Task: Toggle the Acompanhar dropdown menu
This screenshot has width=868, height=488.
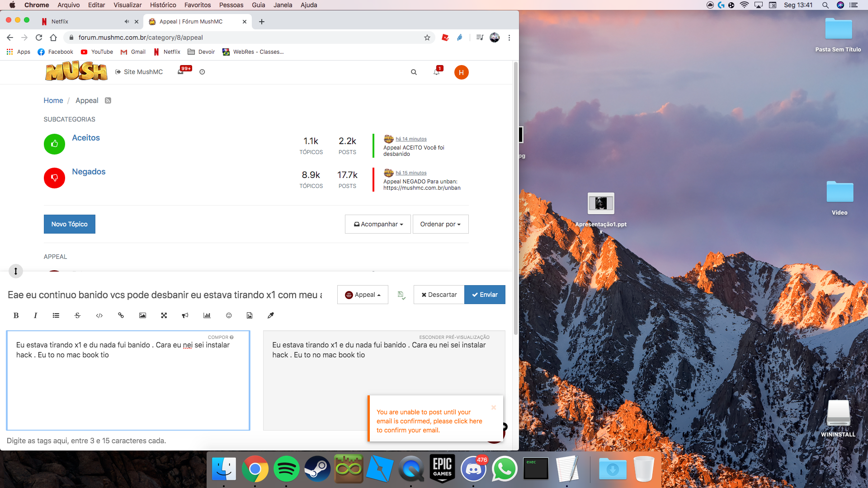Action: (376, 224)
